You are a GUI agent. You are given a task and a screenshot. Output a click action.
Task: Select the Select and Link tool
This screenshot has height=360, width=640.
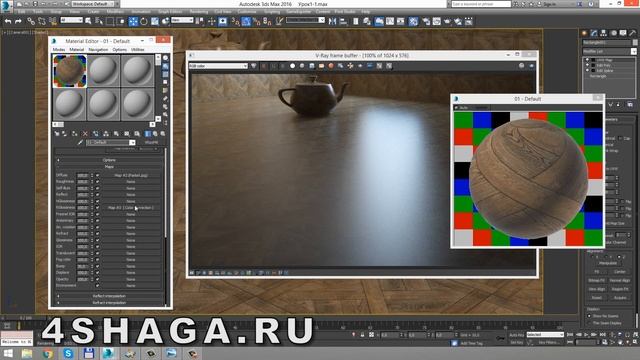coord(31,21)
